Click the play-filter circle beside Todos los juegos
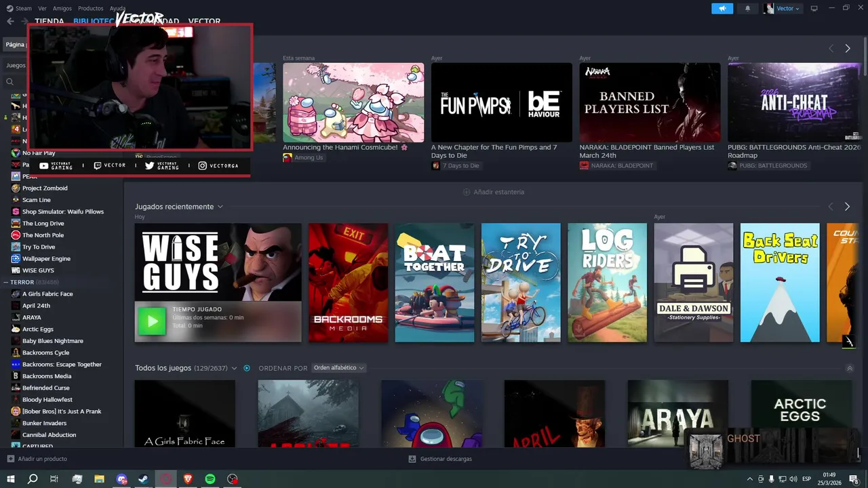This screenshot has width=868, height=488. click(247, 368)
